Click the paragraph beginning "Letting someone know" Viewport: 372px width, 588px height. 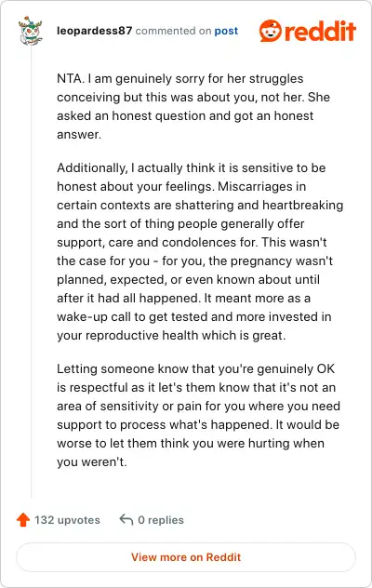pos(199,415)
